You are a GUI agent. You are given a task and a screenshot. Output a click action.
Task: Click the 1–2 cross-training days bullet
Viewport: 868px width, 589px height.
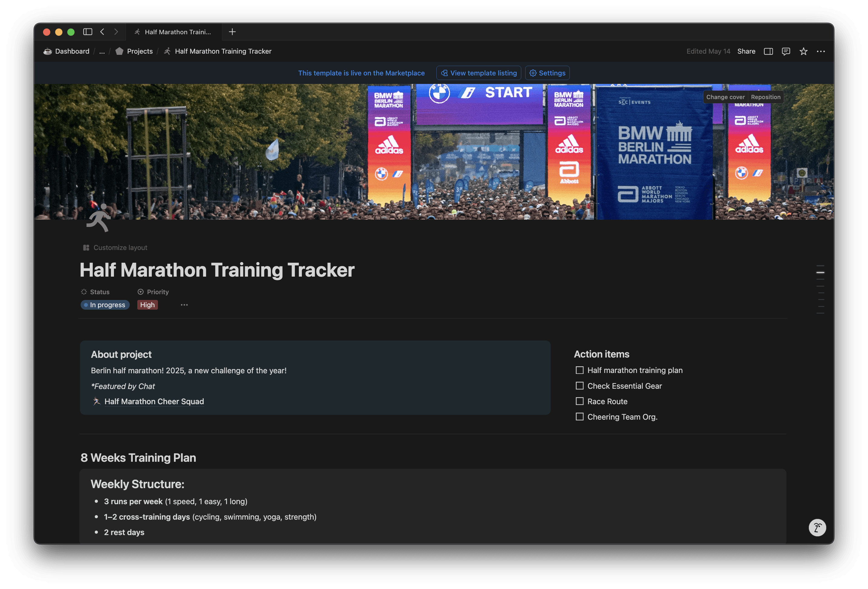(210, 517)
